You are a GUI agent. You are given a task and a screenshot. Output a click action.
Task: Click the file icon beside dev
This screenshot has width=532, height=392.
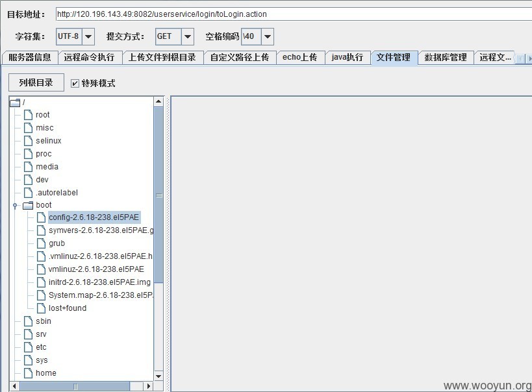pyautogui.click(x=28, y=179)
